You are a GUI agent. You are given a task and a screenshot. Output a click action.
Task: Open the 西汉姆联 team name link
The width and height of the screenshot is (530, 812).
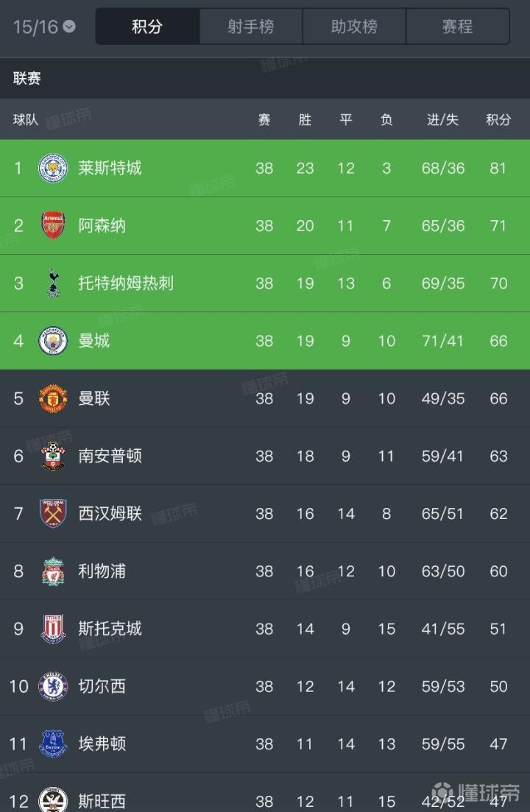tap(110, 514)
